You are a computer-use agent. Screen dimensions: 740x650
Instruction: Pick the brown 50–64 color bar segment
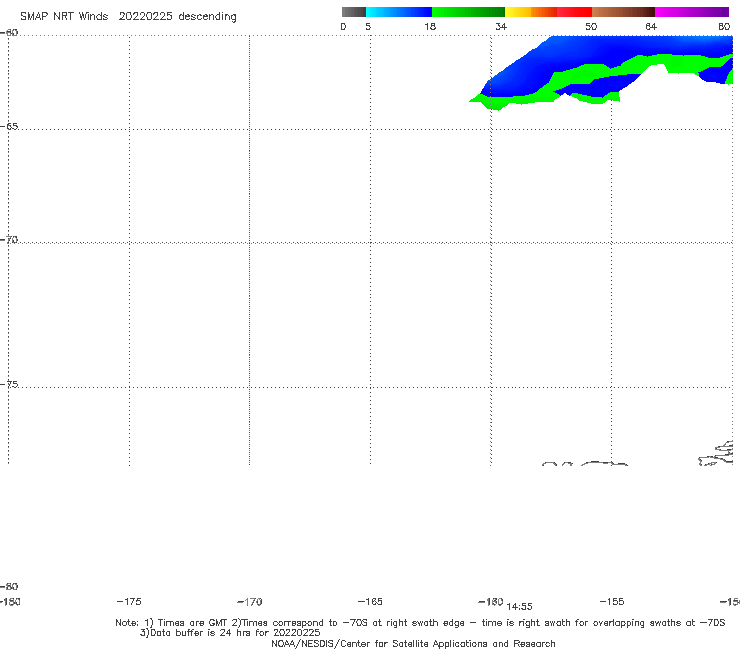click(x=623, y=12)
